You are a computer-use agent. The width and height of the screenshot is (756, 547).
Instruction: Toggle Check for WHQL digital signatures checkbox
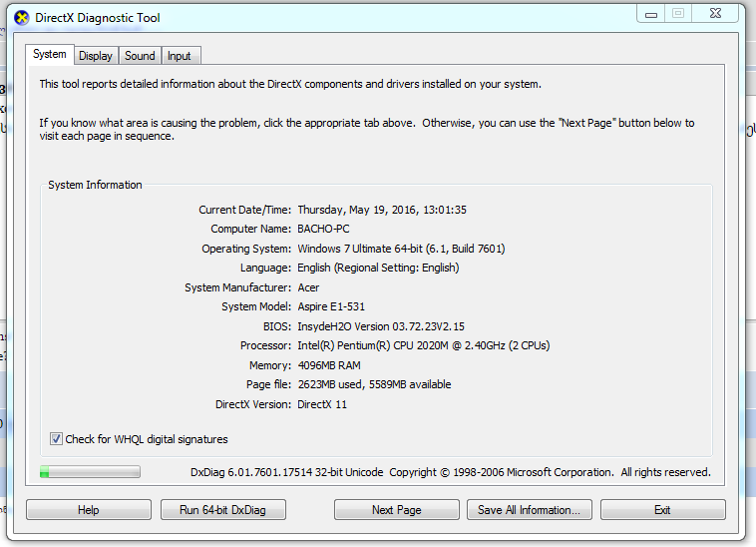[56, 439]
